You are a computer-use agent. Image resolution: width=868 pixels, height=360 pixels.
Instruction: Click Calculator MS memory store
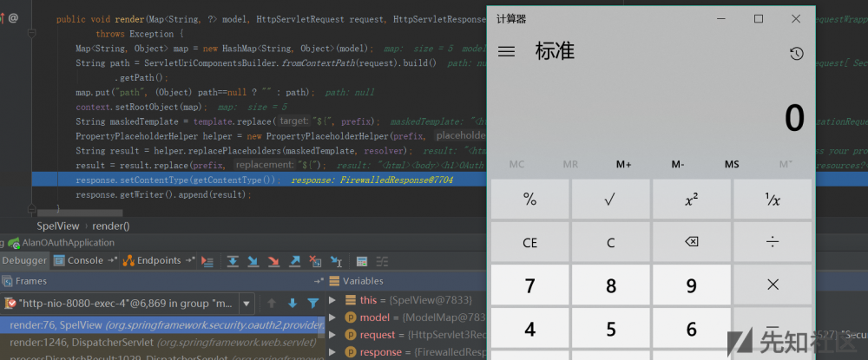(732, 165)
